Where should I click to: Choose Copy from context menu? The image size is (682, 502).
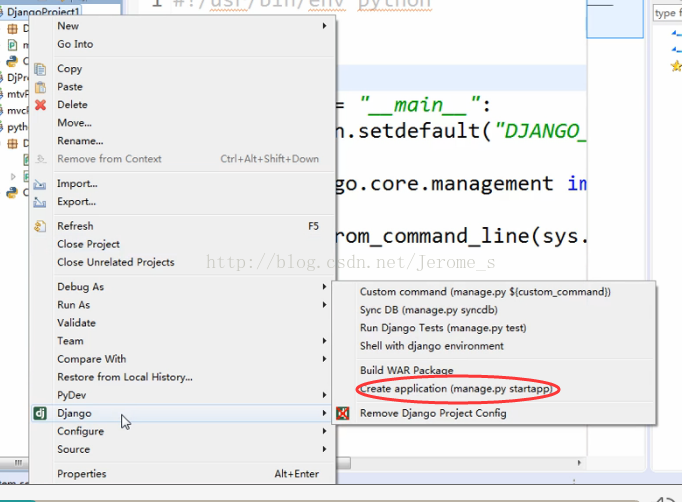coord(70,69)
